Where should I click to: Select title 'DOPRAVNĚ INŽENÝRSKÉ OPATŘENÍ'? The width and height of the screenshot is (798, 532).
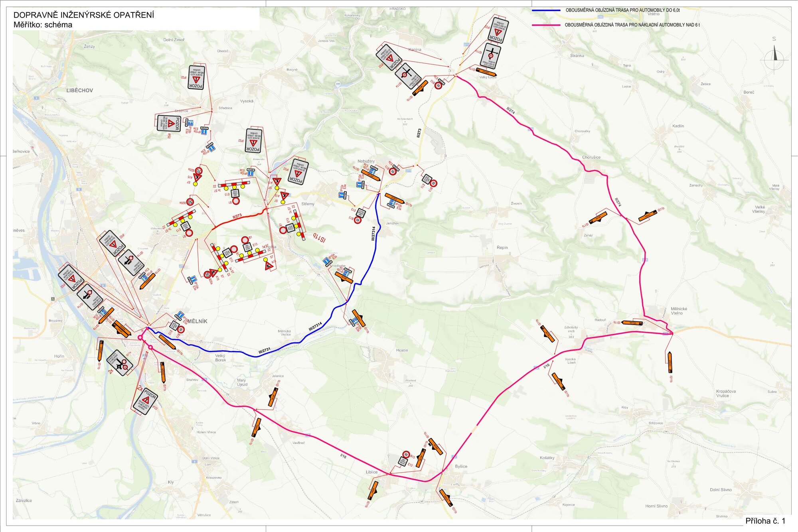click(x=84, y=15)
